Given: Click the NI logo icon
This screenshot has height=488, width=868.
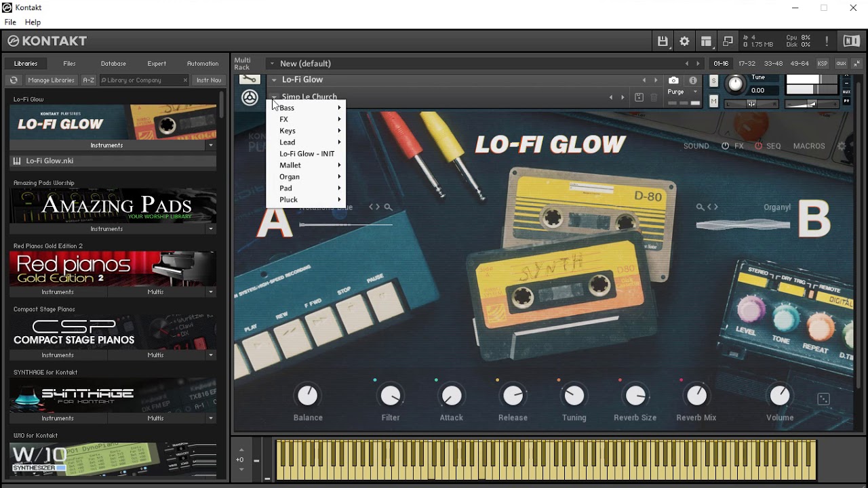Looking at the screenshot, I should (851, 41).
